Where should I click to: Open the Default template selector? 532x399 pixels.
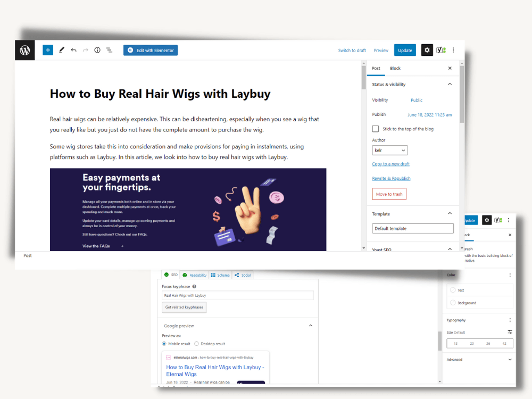point(413,228)
